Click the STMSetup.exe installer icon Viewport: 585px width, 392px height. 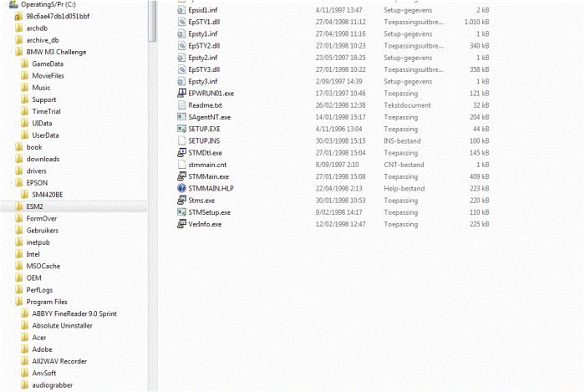[181, 212]
